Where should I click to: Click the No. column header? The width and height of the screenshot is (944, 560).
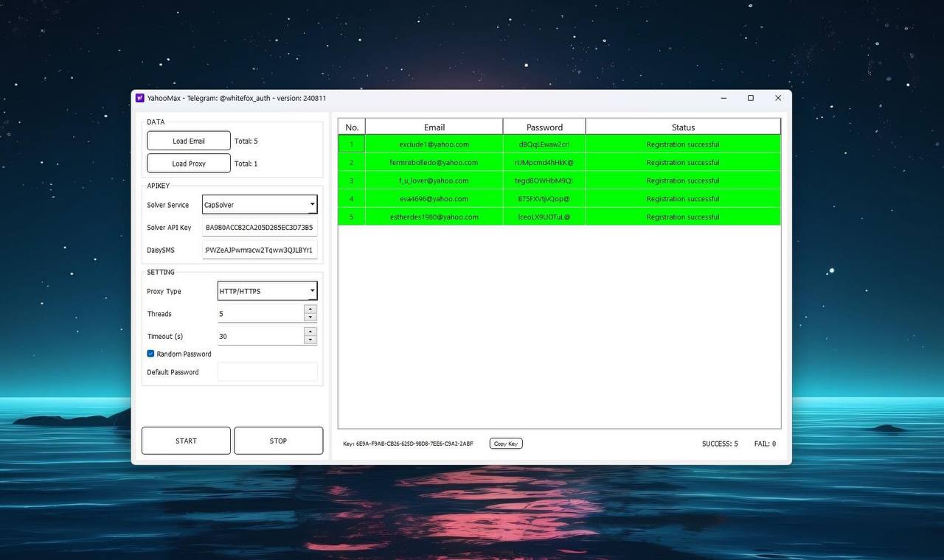[x=352, y=127]
